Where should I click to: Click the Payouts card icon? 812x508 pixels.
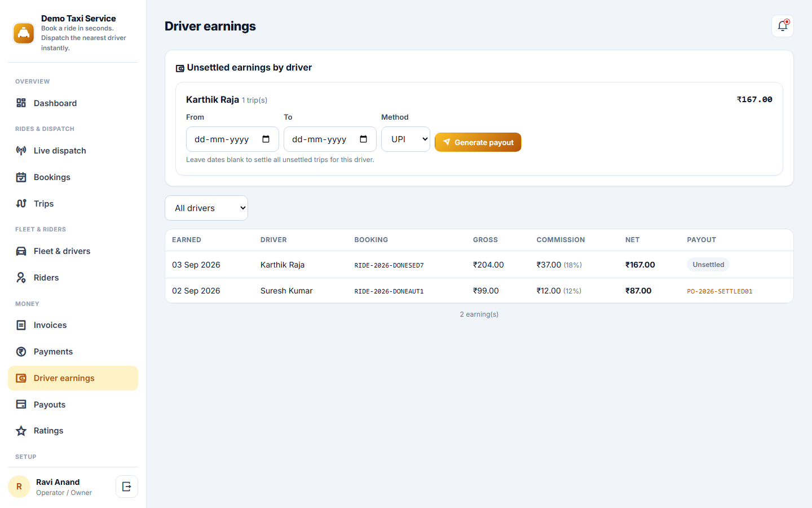click(21, 404)
